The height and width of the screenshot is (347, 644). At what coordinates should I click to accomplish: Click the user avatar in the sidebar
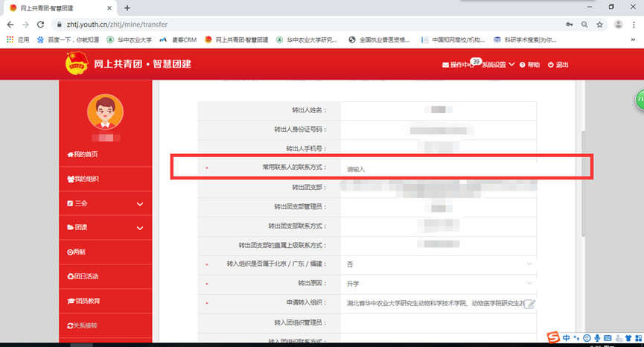pos(105,112)
